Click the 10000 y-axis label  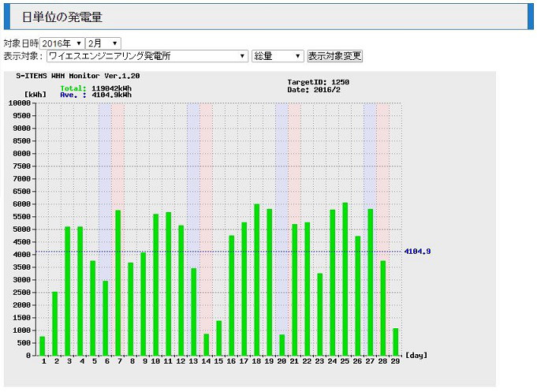click(20, 103)
